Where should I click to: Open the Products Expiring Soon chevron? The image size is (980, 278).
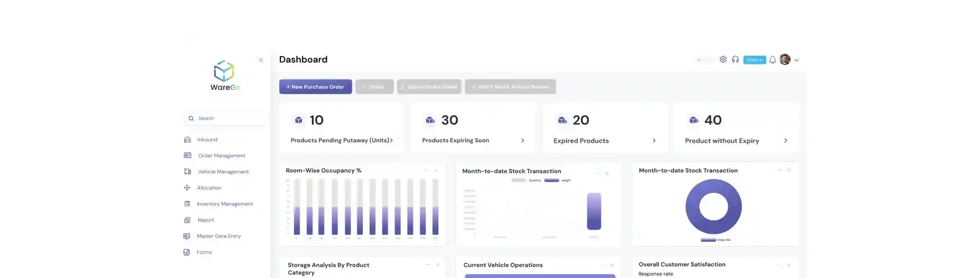click(x=523, y=140)
